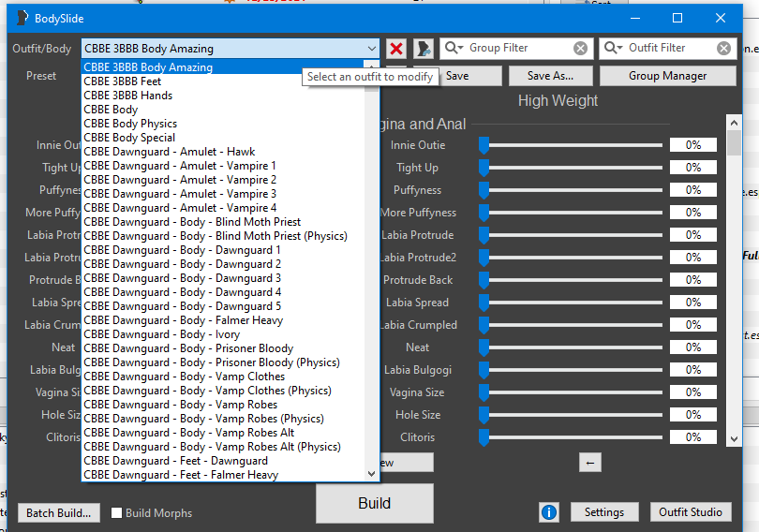Choose CBBE Body Special entry
This screenshot has height=532, width=759.
tap(222, 138)
